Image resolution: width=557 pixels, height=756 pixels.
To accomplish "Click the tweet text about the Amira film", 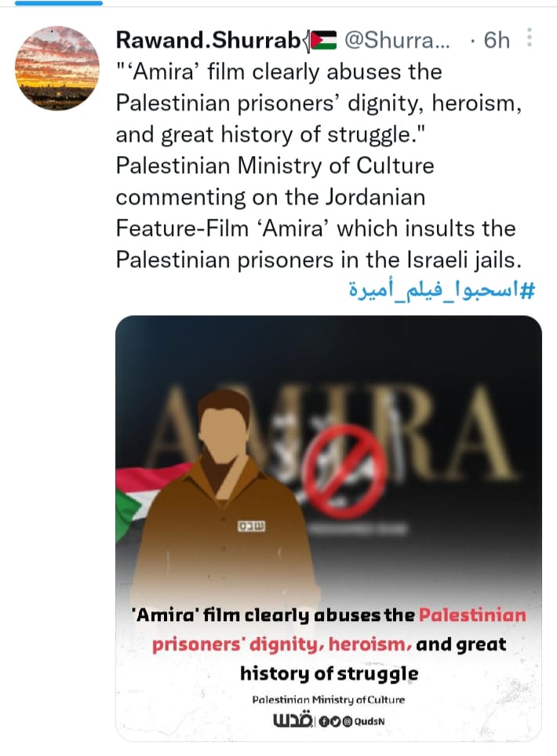I will (319, 165).
